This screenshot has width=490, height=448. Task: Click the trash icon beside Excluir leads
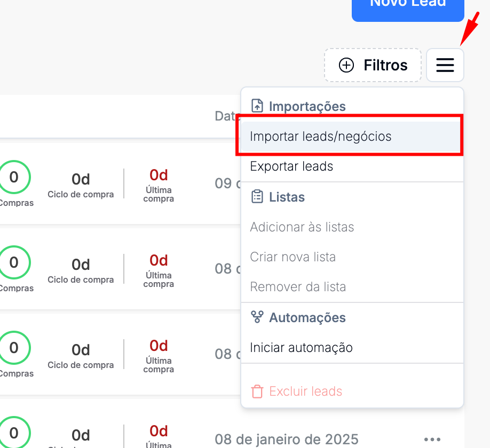point(257,391)
